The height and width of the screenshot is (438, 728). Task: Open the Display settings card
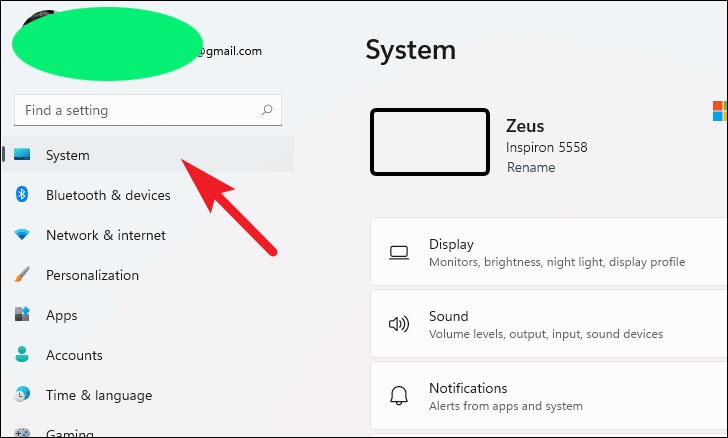(549, 252)
